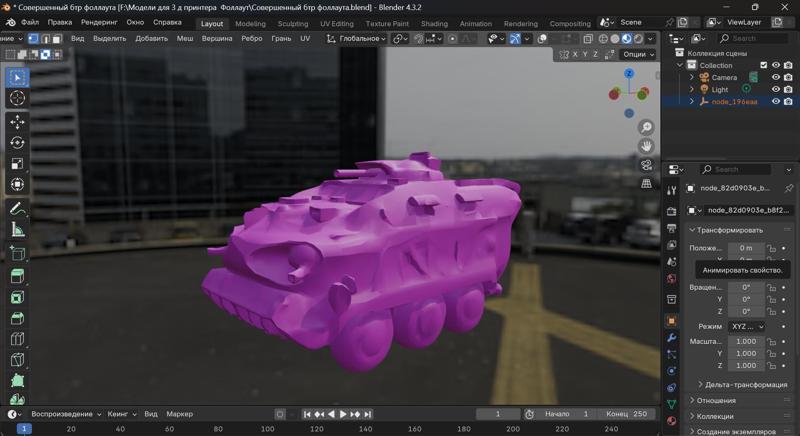Viewport: 800px width, 436px height.
Task: Open the Output properties tab
Action: [x=671, y=228]
